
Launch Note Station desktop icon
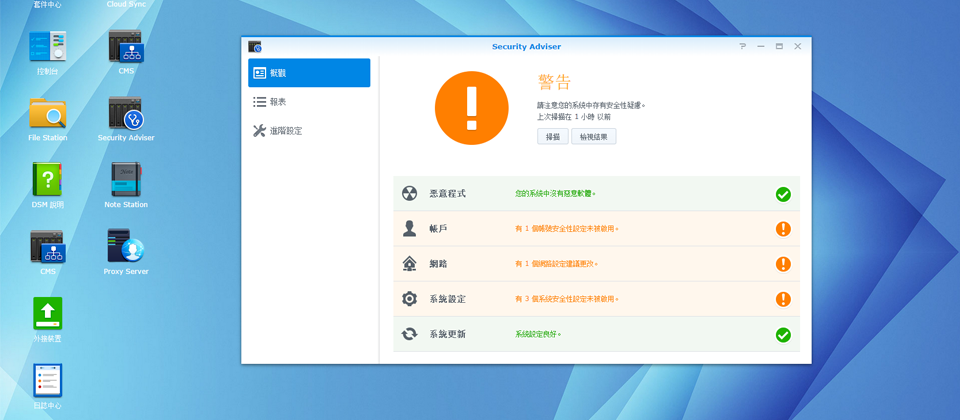[126, 179]
